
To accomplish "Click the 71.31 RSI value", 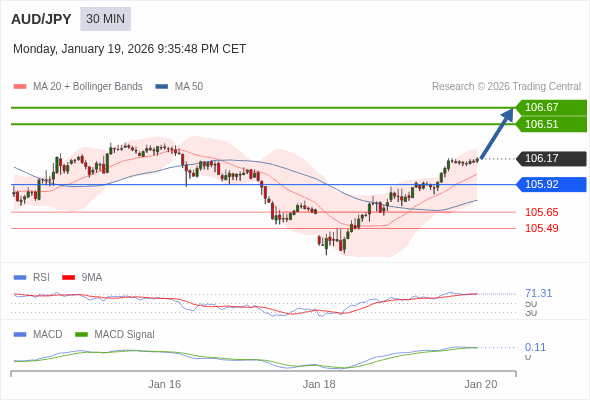I will coord(538,293).
